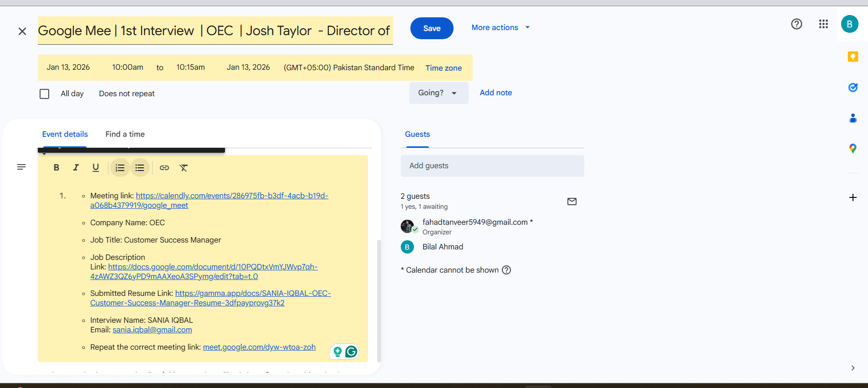This screenshot has width=868, height=388.
Task: Edit the event title field
Action: coord(215,31)
